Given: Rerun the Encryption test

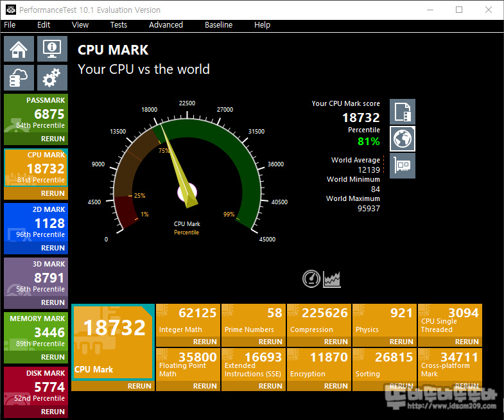Looking at the screenshot, I should 336,386.
